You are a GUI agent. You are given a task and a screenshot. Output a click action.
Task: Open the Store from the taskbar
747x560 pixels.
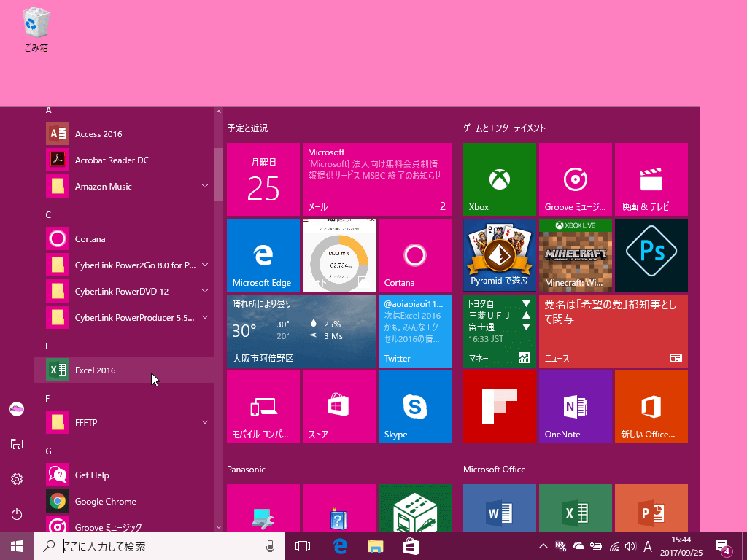click(x=411, y=546)
